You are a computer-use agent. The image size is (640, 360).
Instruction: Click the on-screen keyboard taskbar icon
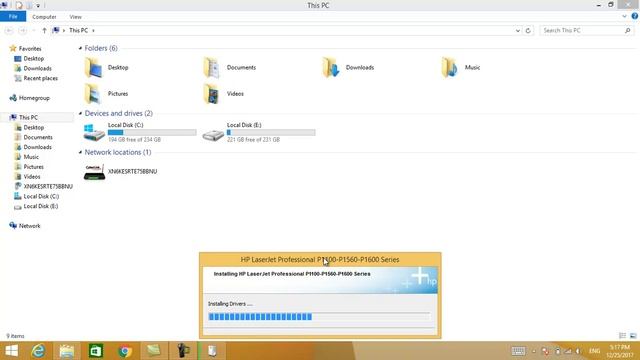pos(518,351)
